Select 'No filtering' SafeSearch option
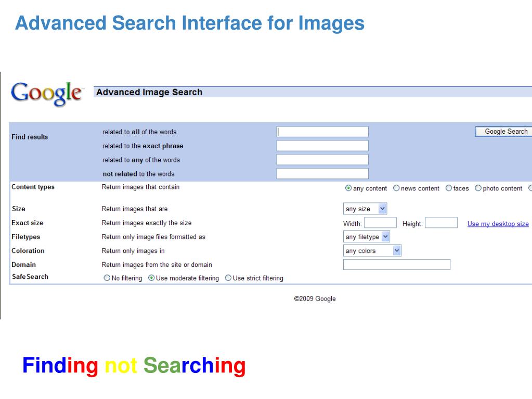Viewport: 532px width, 399px height. (x=107, y=278)
